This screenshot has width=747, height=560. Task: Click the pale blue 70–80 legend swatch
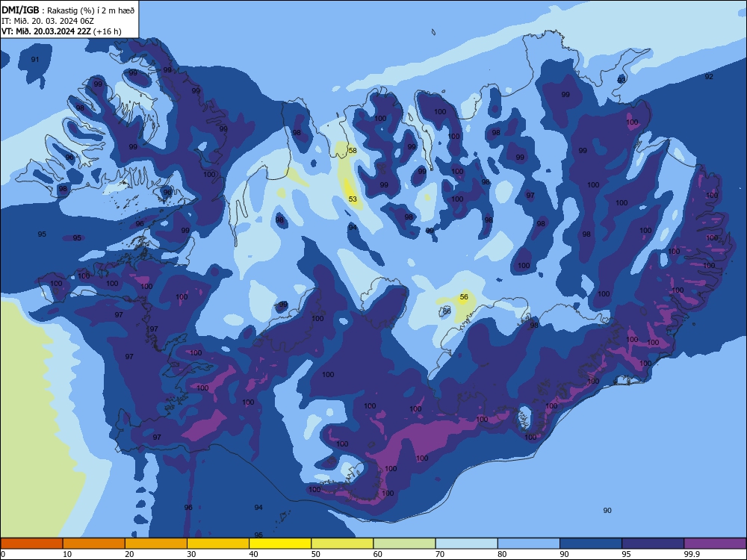[466, 544]
